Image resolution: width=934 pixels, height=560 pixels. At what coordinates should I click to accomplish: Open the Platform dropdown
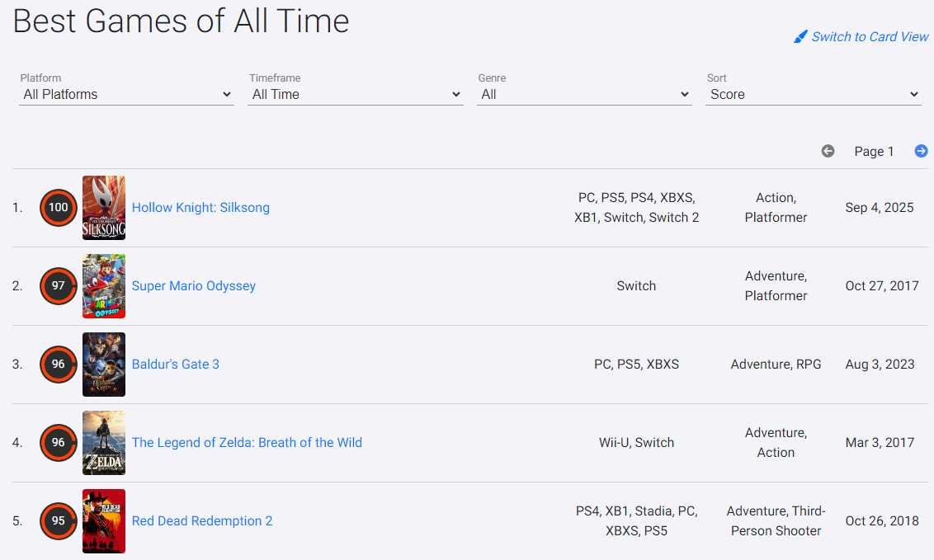126,95
